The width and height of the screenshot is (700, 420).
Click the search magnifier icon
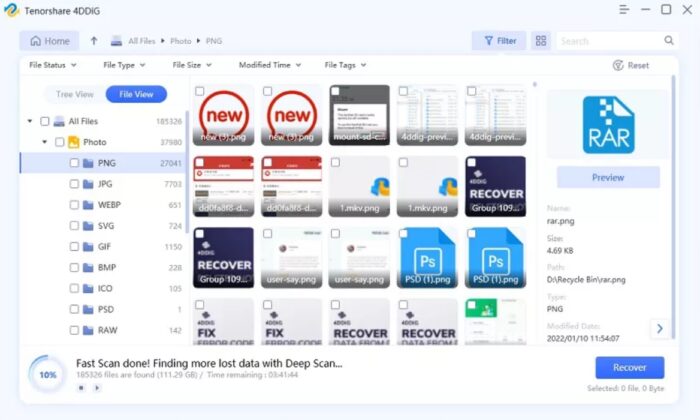(x=669, y=41)
